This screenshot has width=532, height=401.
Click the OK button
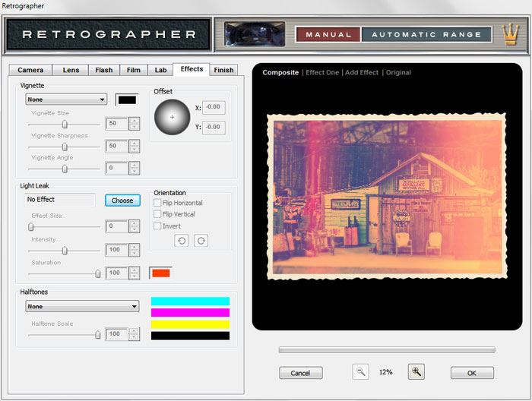472,373
